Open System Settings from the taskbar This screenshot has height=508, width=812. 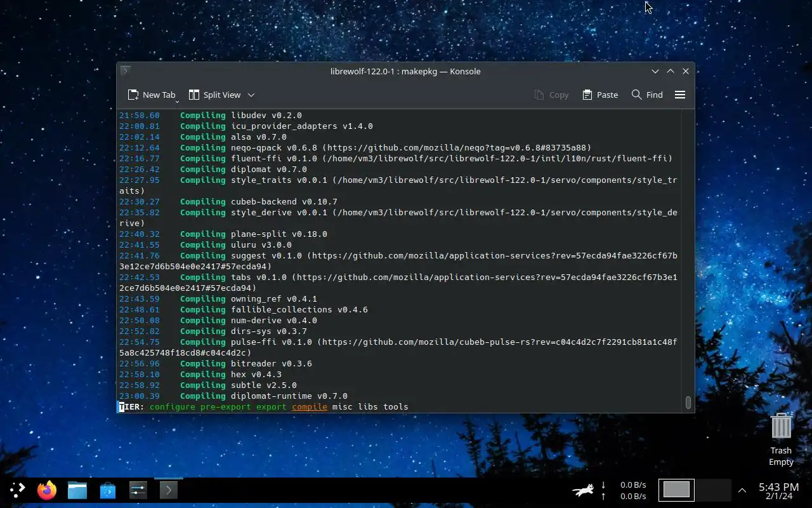[138, 490]
